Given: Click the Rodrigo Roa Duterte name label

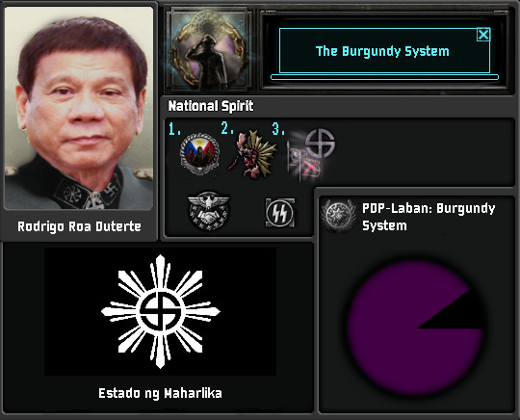Looking at the screenshot, I should [x=79, y=226].
